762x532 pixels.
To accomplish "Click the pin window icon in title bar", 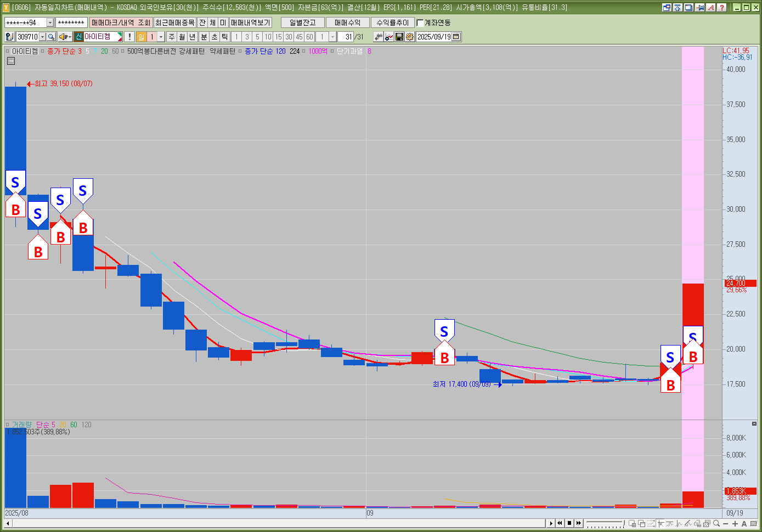I will (700, 7).
